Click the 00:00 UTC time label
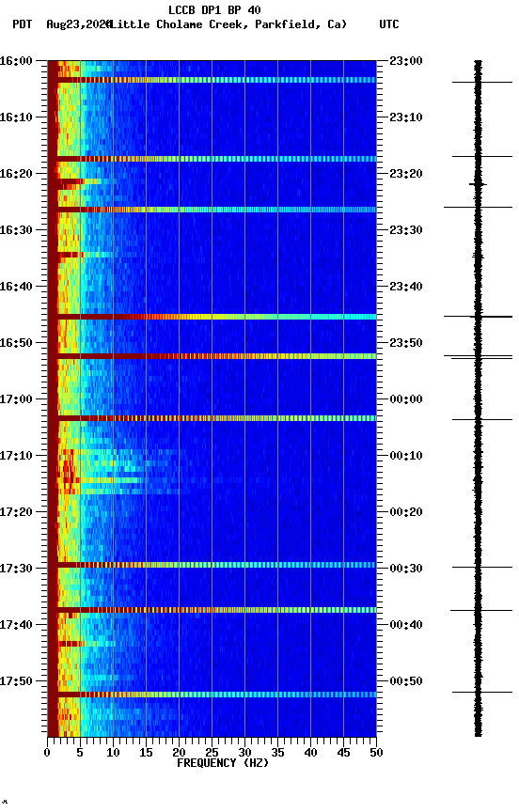 (x=406, y=399)
